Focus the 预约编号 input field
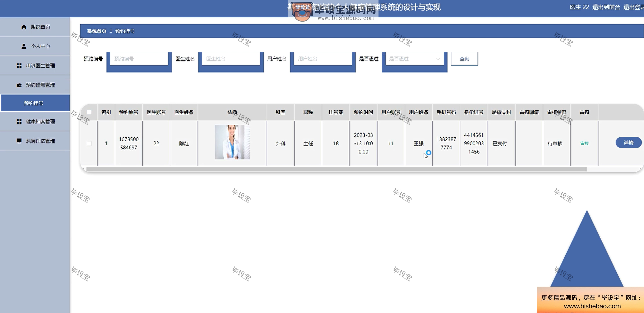Screen dimensions: 644x313 click(139, 59)
